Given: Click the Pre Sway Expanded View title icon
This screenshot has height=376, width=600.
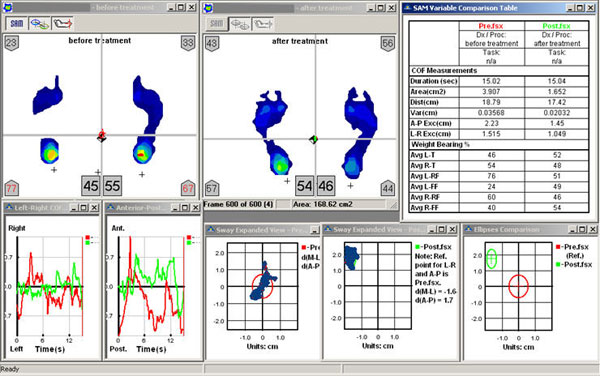Looking at the screenshot, I should 211,230.
